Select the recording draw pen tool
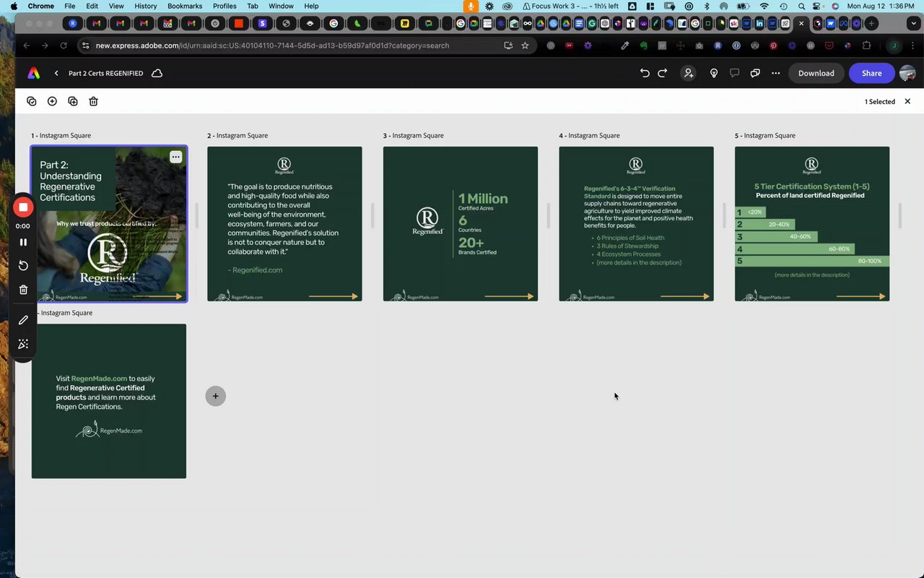924x578 pixels. click(23, 320)
